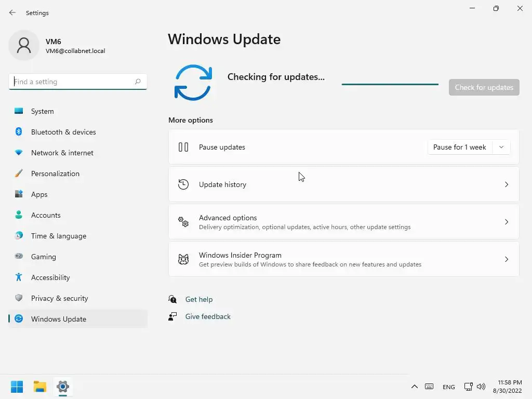
Task: Click the touch keyboard tray icon
Action: [x=429, y=387]
